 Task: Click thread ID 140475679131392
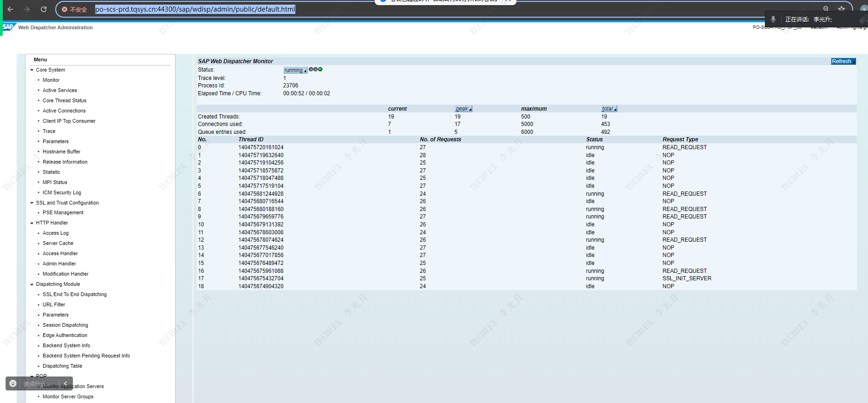point(261,225)
